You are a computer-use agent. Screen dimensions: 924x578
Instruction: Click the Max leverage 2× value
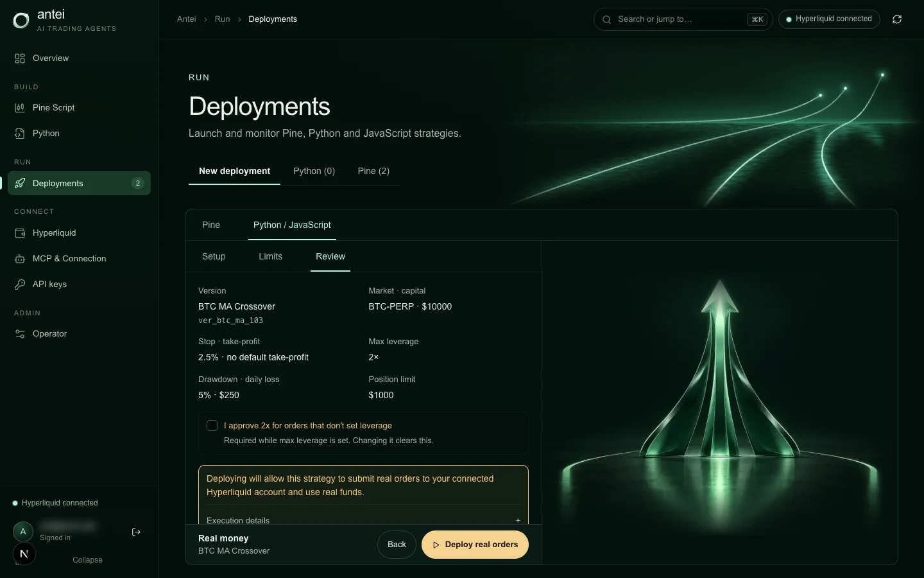pos(373,357)
